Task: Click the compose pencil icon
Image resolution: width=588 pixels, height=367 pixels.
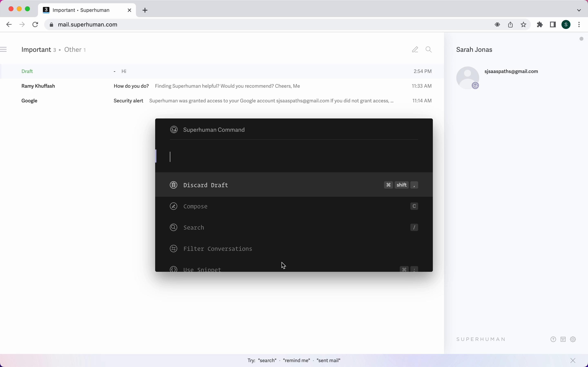Action: (415, 50)
